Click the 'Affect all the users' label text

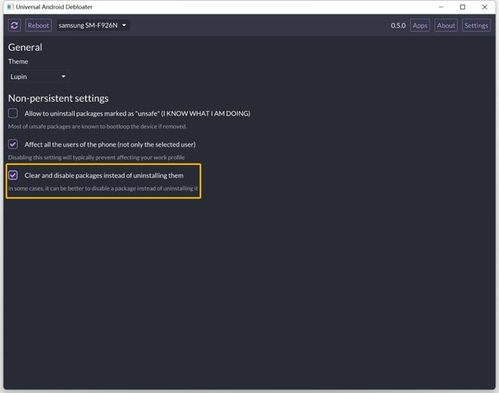[110, 145]
